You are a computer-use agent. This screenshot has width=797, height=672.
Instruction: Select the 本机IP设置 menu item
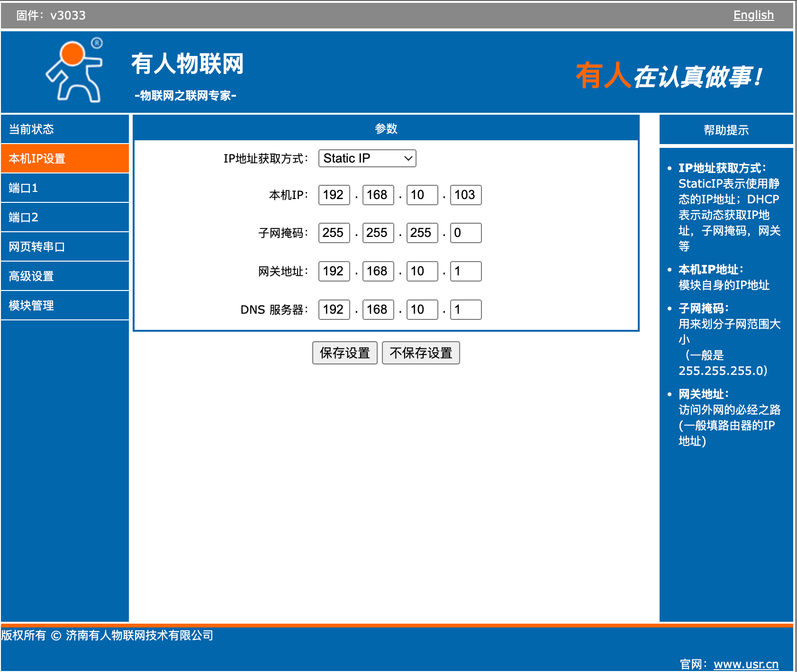(65, 158)
